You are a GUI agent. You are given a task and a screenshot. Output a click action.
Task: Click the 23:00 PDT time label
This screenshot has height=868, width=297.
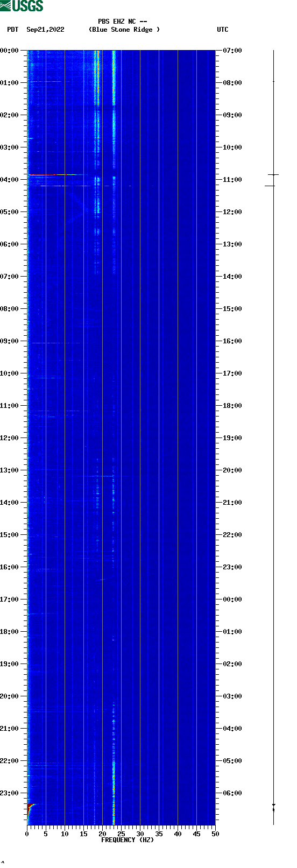10,793
